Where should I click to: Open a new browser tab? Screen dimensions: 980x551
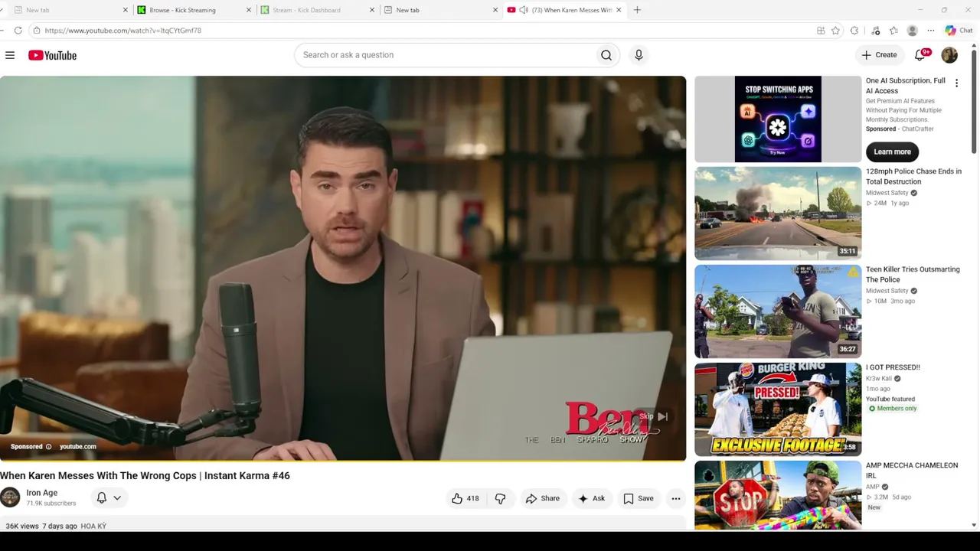[x=637, y=10]
